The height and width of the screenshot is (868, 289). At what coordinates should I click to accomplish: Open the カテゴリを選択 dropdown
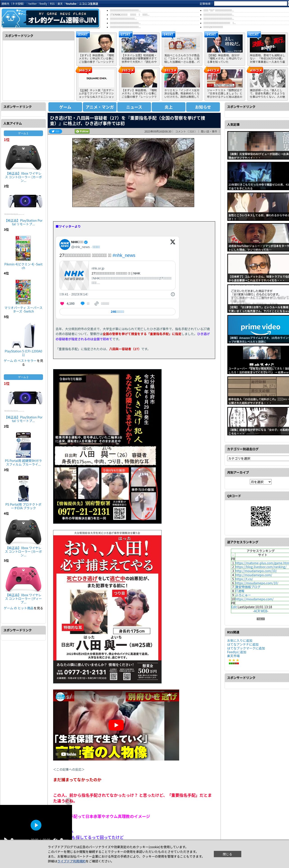258,458
